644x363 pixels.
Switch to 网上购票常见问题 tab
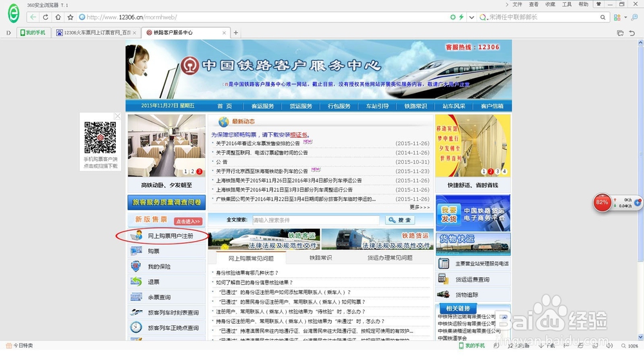coord(251,258)
